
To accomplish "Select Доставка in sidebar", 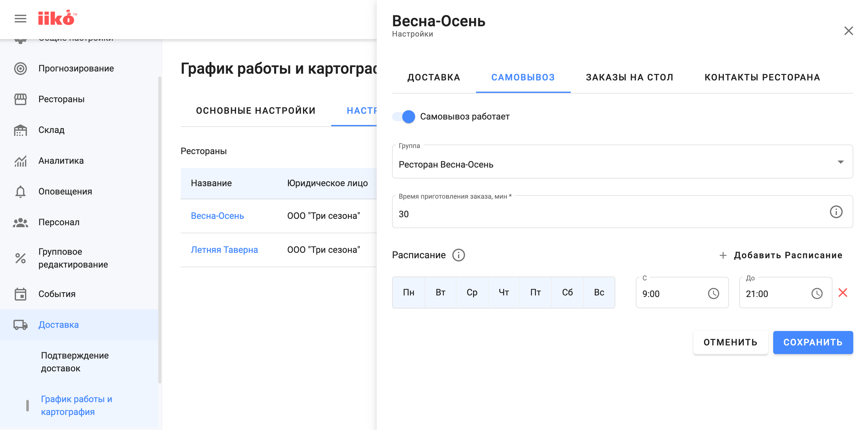I will [79, 325].
